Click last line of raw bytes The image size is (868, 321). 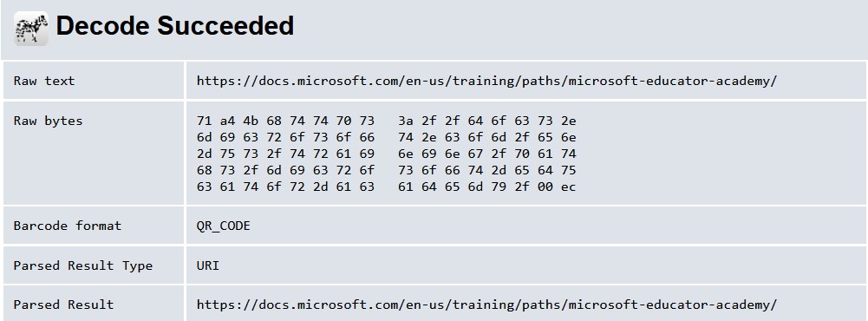387,187
